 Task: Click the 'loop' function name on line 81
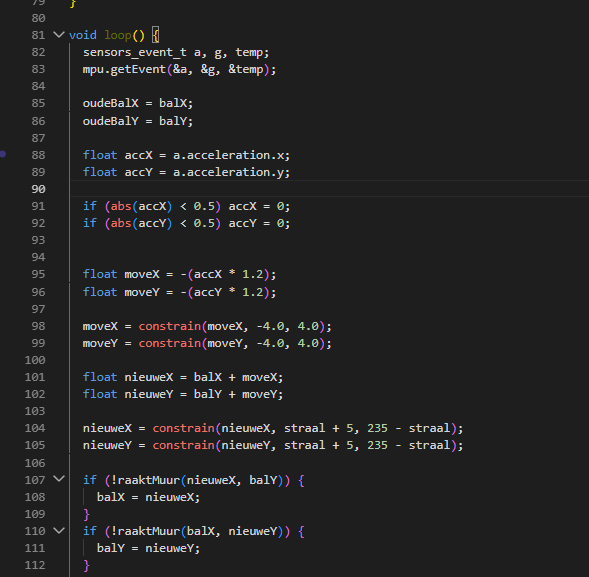118,35
